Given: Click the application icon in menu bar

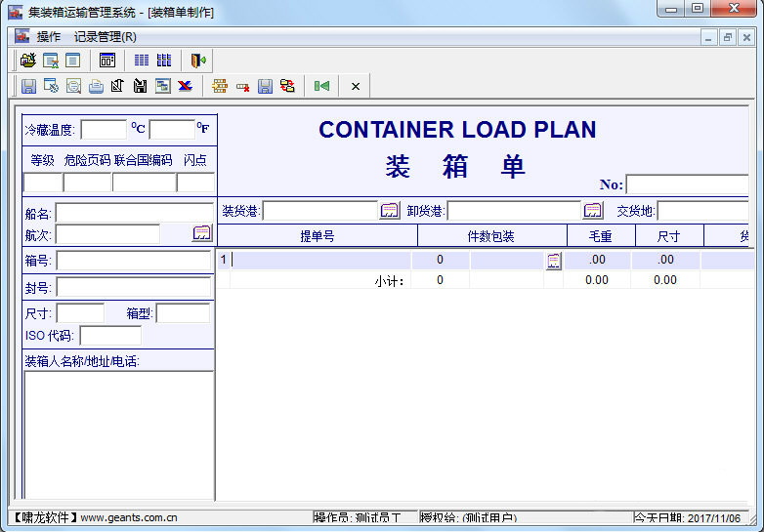Looking at the screenshot, I should pyautogui.click(x=21, y=36).
